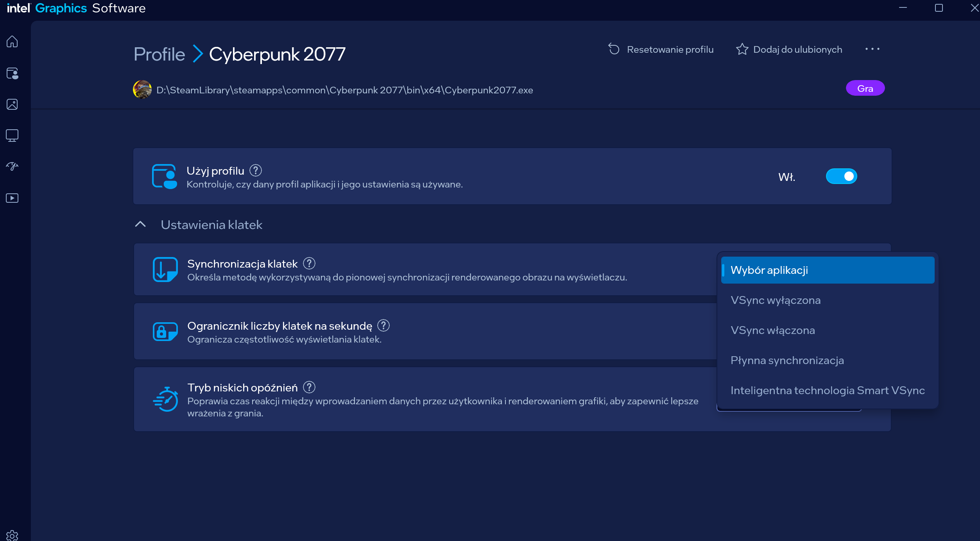This screenshot has width=980, height=541.
Task: Select Inteligentna technologia Smart VSync
Action: 827,390
